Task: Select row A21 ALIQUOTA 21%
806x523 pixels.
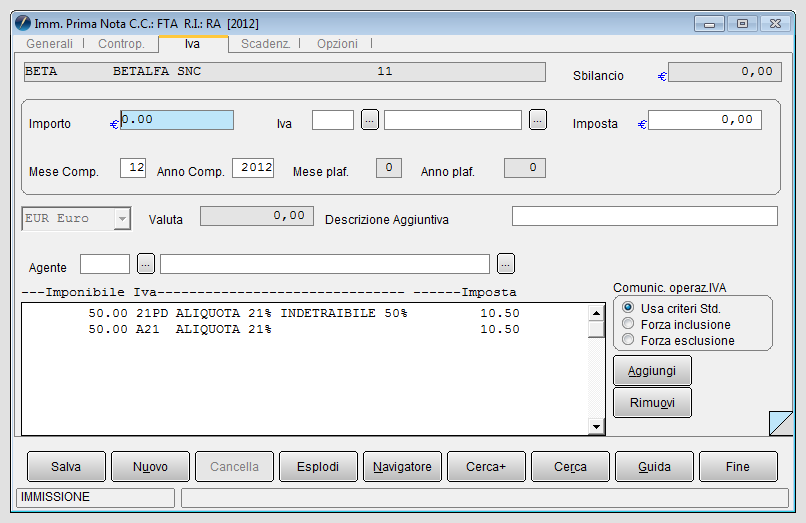Action: pyautogui.click(x=304, y=329)
